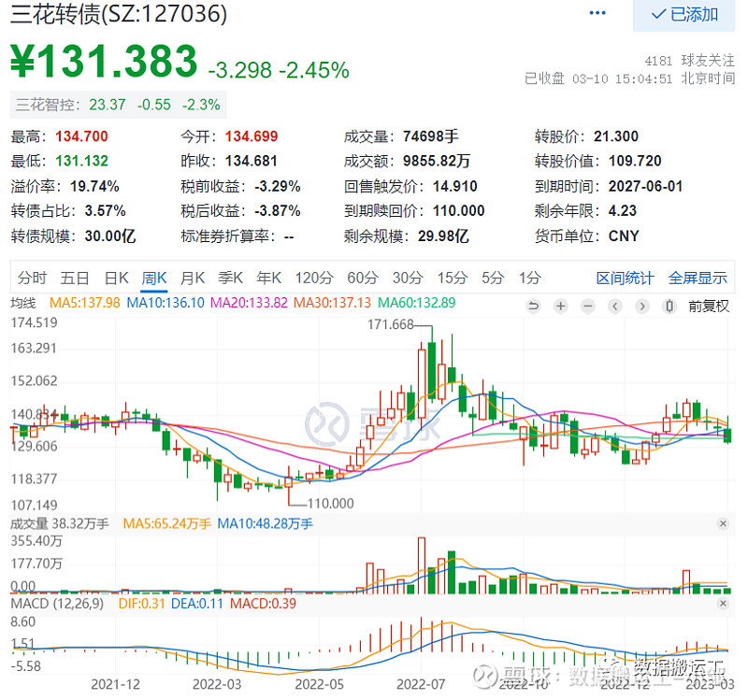Click the MA20:133.82 legend label
748x700 pixels.
249,303
